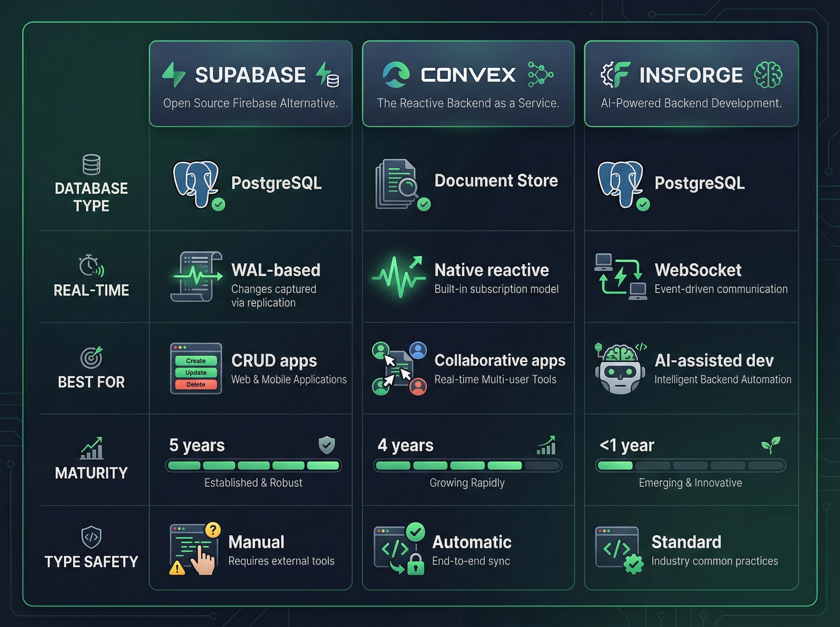Toggle the checkmark badge on Convex Document Store
This screenshot has height=627, width=840.
[424, 205]
